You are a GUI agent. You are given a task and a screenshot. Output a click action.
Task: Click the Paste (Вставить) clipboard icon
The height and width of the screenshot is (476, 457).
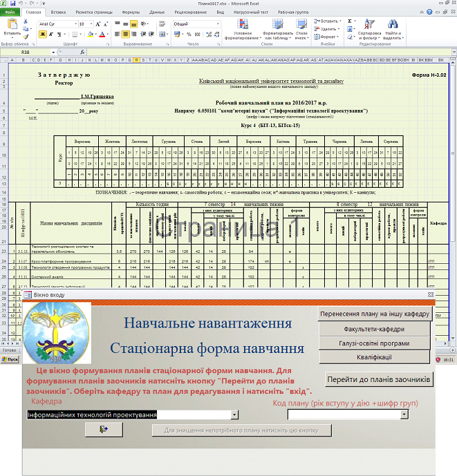12,24
